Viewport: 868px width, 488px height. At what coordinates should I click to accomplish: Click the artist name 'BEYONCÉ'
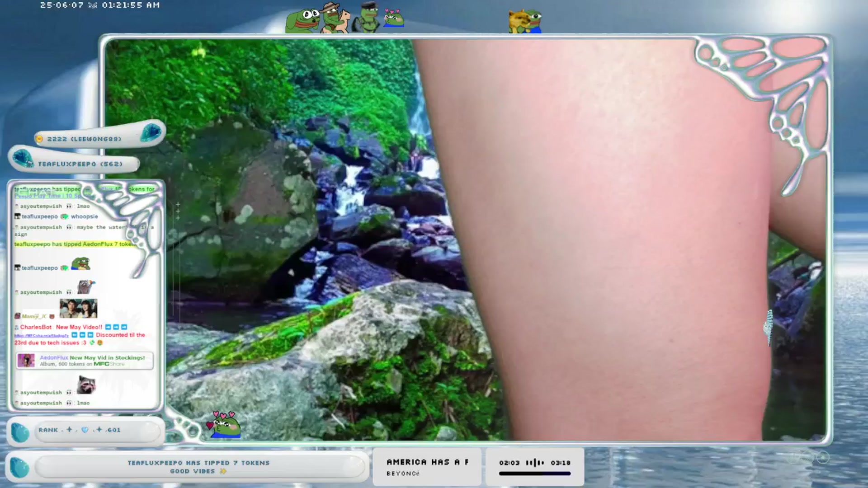click(x=403, y=474)
